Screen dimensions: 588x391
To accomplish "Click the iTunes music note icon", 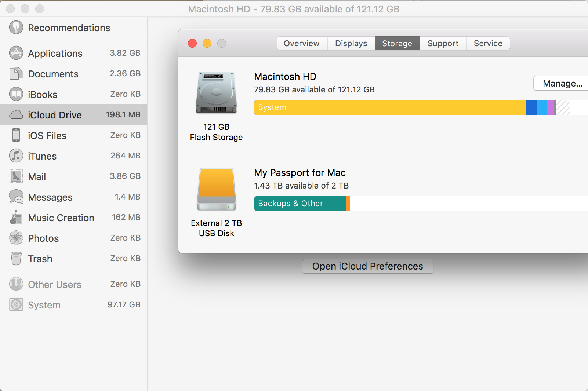I will click(x=16, y=156).
